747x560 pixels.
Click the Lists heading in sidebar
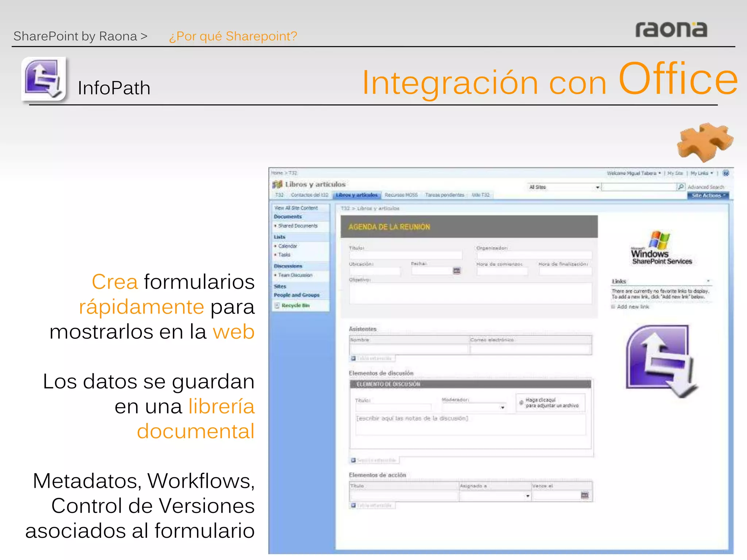click(280, 237)
